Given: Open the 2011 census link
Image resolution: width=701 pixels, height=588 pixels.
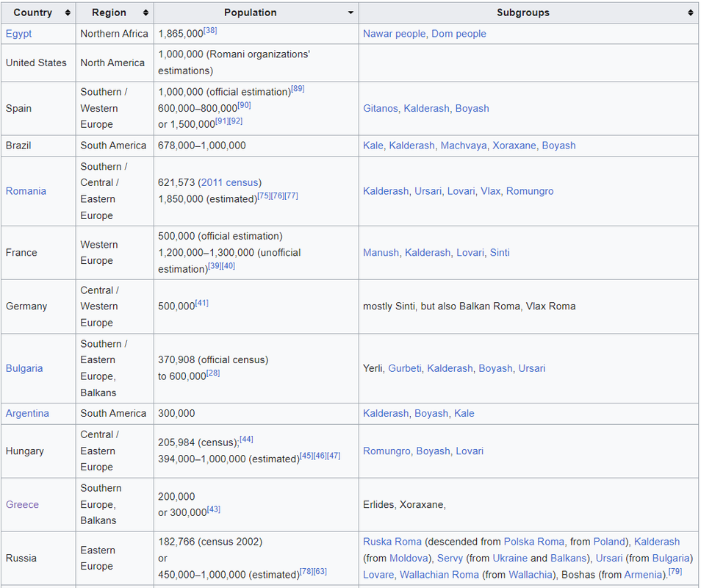Looking at the screenshot, I should [x=229, y=182].
